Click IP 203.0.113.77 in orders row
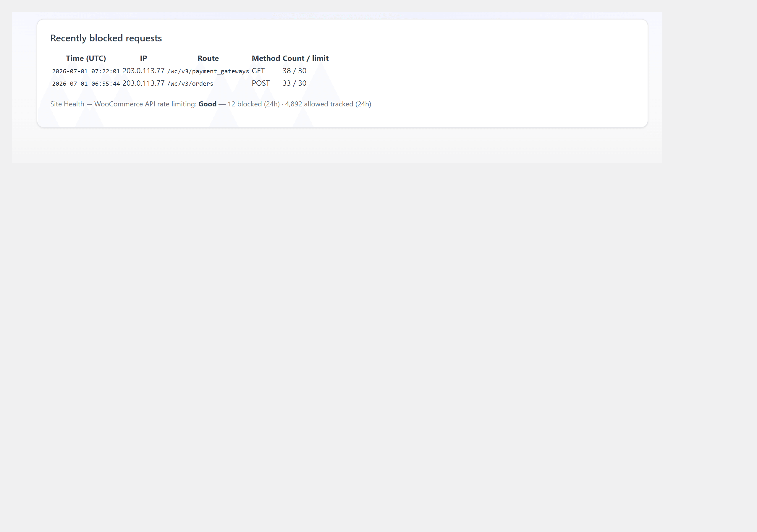This screenshot has height=532, width=757. pyautogui.click(x=143, y=83)
